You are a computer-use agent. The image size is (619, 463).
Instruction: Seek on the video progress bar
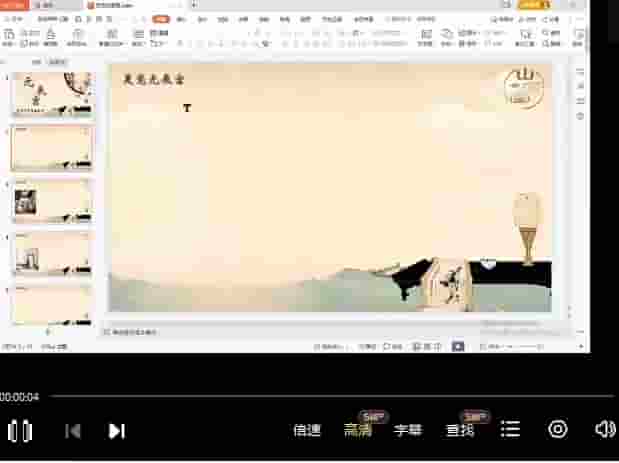click(332, 396)
